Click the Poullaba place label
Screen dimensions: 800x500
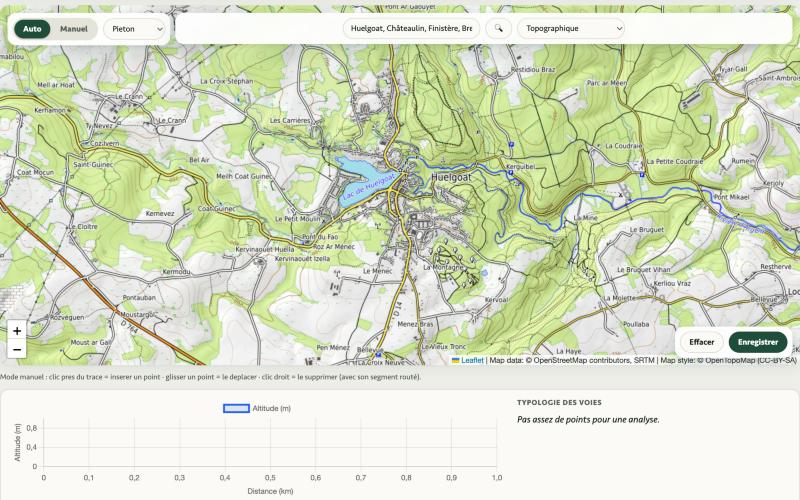[636, 324]
